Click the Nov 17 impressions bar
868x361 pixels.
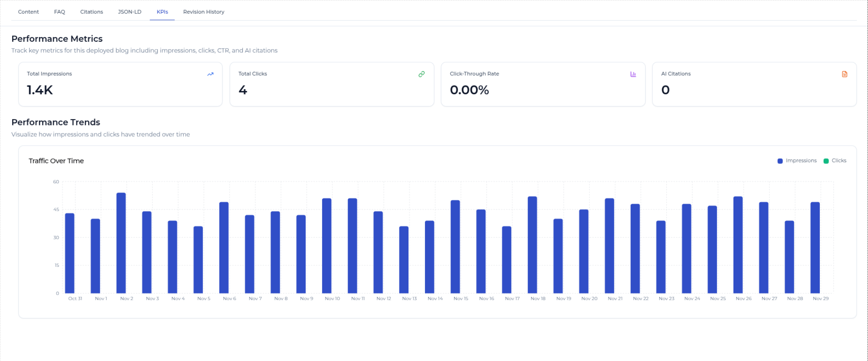[x=507, y=260]
